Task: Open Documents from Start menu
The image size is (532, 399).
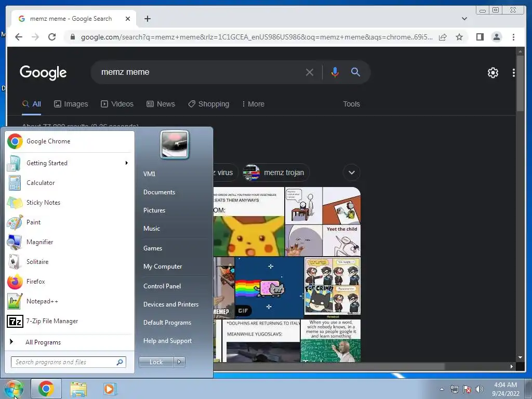Action: 159,192
